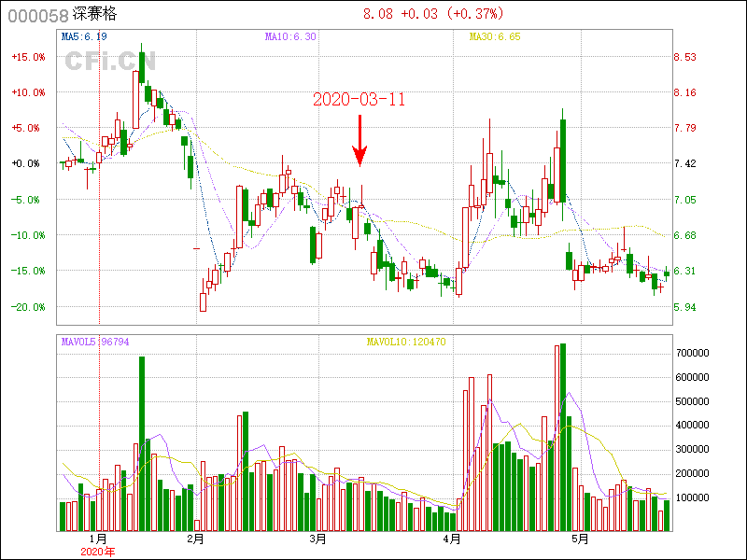Click the 8.16 price axis label
Viewport: 747px width, 560px height.
pyautogui.click(x=684, y=92)
